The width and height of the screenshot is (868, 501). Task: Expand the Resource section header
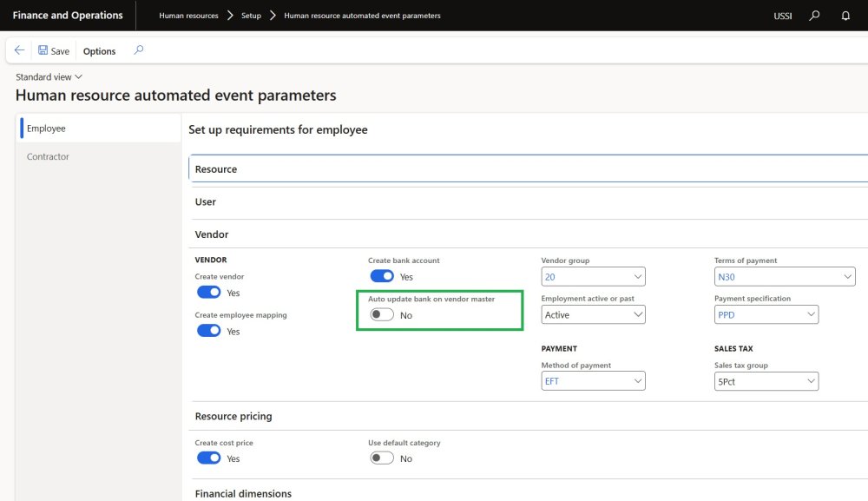[x=216, y=169]
